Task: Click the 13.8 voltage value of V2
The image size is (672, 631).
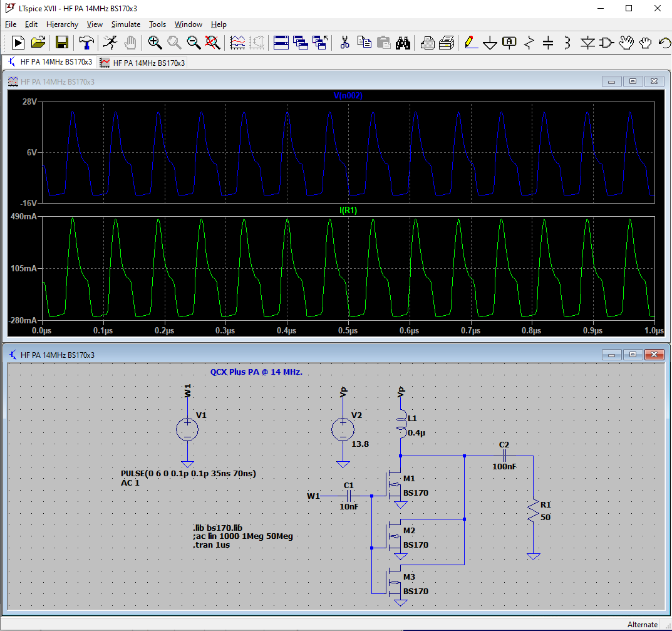Action: tap(360, 444)
